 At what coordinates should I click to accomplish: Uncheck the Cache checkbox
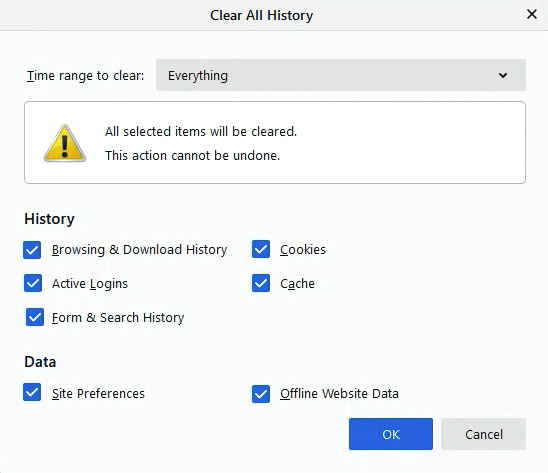pyautogui.click(x=261, y=283)
